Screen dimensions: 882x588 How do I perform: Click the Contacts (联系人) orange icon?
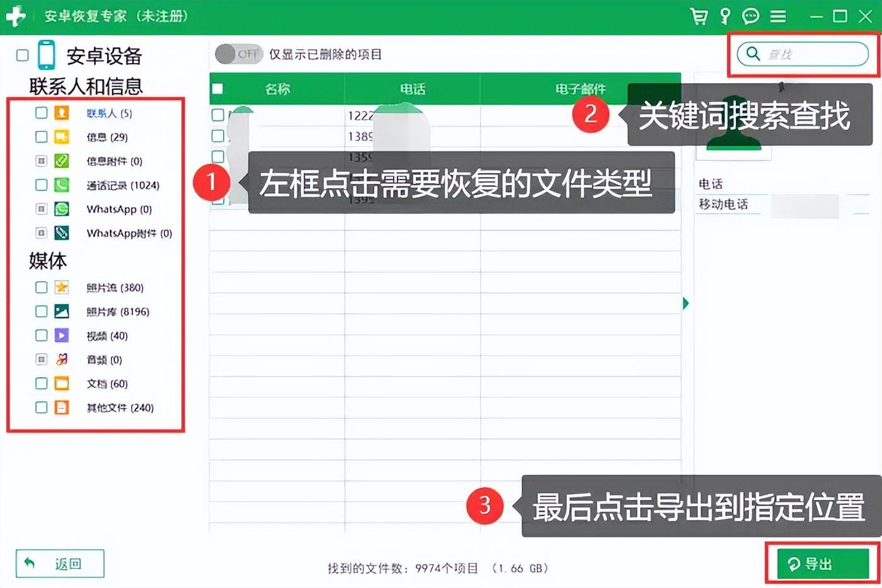[61, 113]
